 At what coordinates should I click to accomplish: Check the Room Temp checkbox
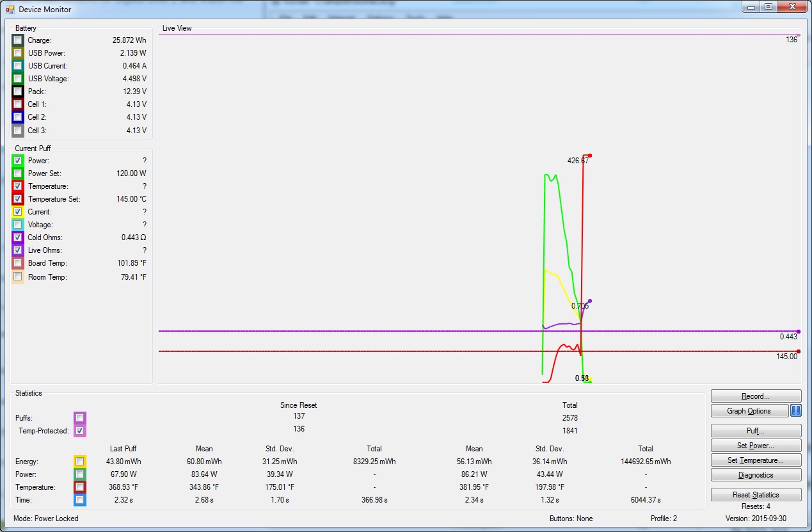pyautogui.click(x=17, y=277)
